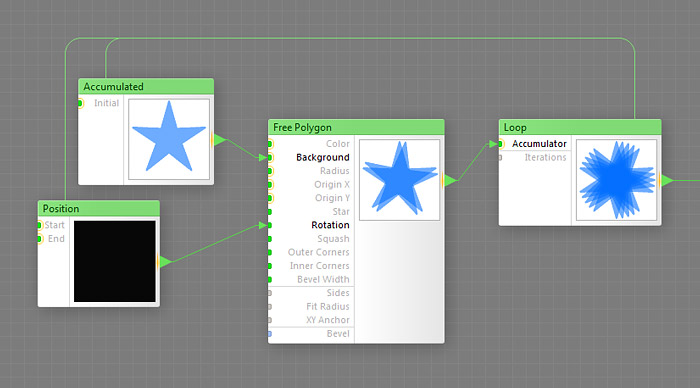Image resolution: width=700 pixels, height=388 pixels.
Task: Click the Accumulated node output arrow
Action: click(x=220, y=140)
